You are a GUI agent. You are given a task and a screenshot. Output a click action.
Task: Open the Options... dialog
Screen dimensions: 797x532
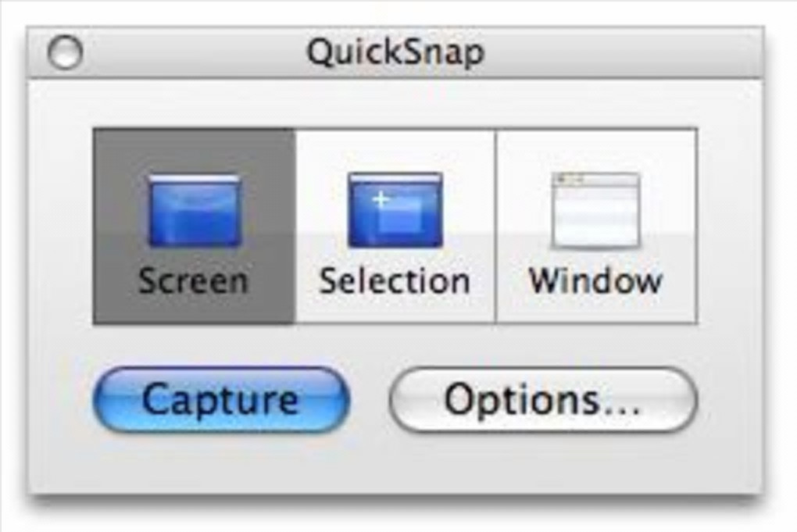coord(542,400)
